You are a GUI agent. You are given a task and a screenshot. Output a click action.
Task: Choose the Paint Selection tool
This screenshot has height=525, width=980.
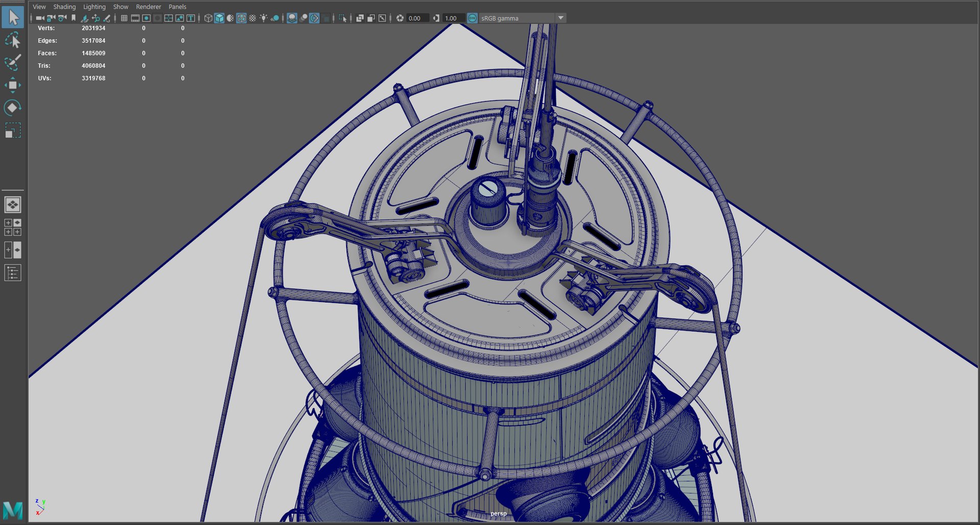click(13, 62)
